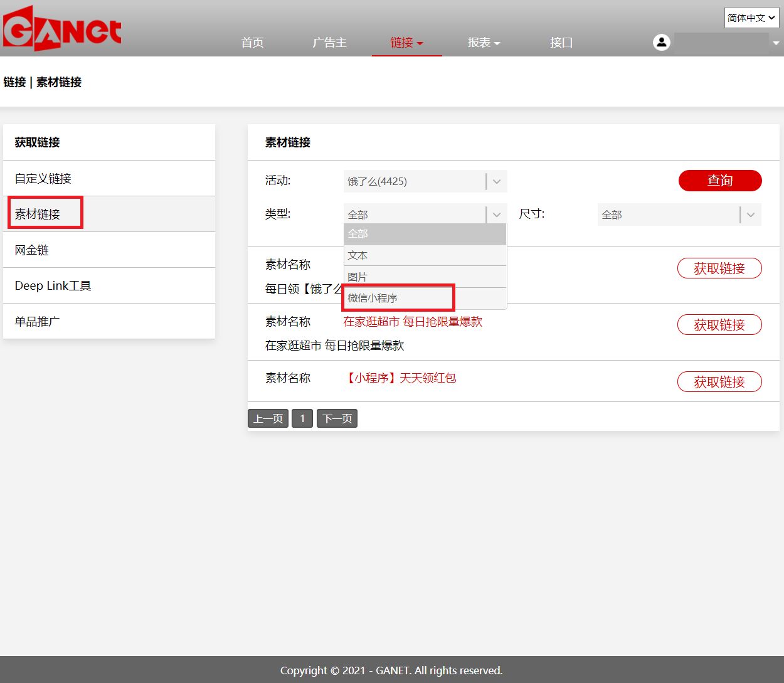Viewport: 784px width, 683px height.
Task: Choose 文本 option in type list
Action: (425, 255)
